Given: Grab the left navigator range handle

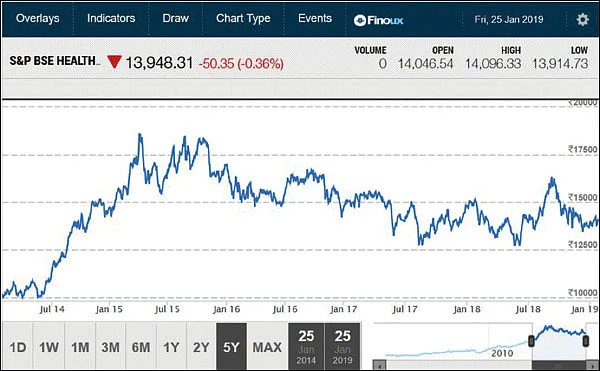Looking at the screenshot, I should pos(531,341).
